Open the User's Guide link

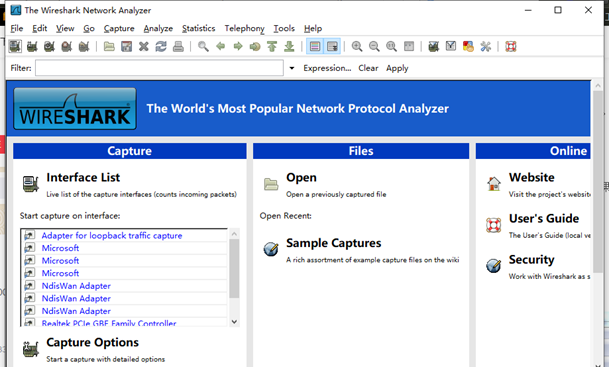(x=544, y=219)
